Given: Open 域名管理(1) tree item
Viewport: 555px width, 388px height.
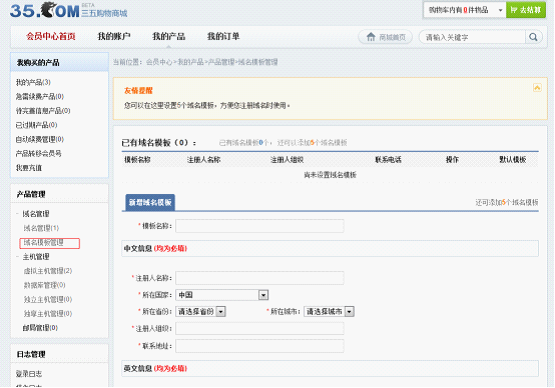Looking at the screenshot, I should point(41,228).
